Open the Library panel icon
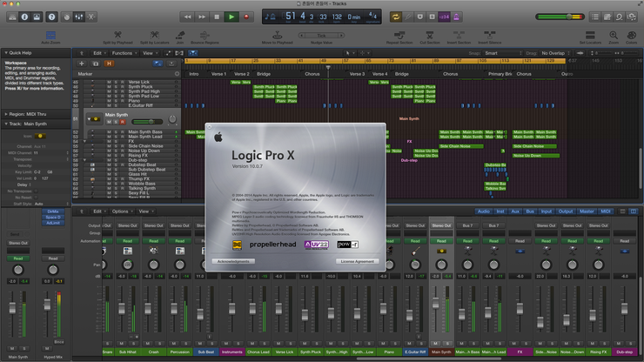 point(12,17)
